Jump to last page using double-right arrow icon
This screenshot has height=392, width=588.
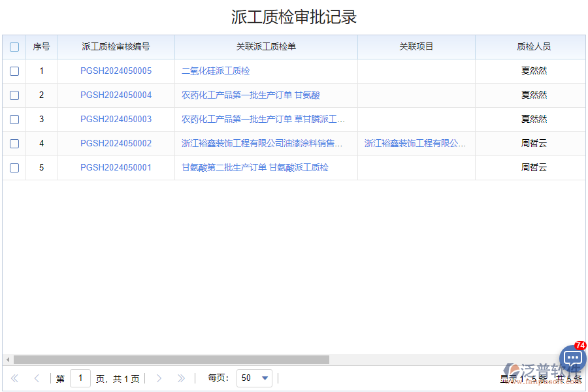pos(181,378)
